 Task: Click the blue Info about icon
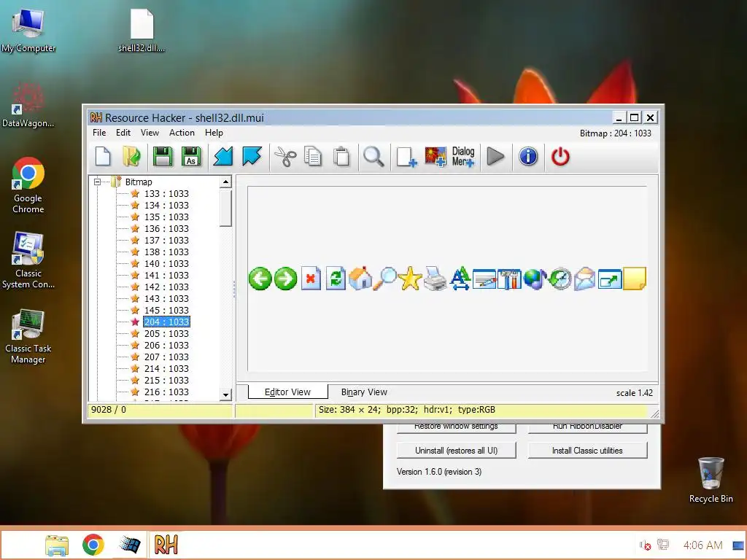(x=528, y=157)
